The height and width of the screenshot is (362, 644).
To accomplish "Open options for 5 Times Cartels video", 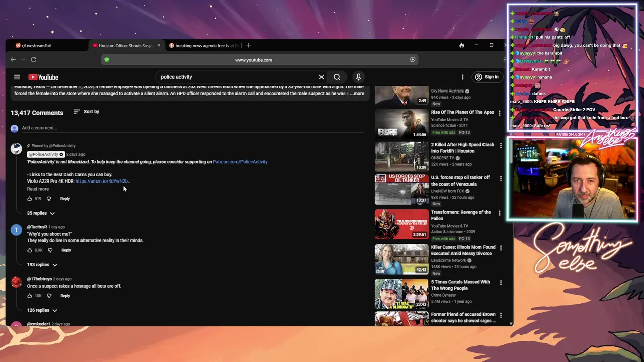I will (501, 283).
